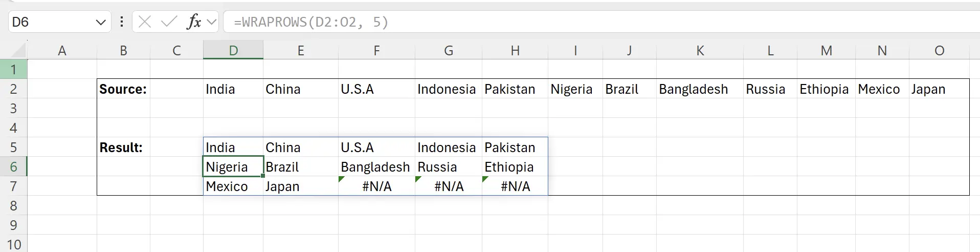980x252 pixels.
Task: Click the Result: label cell
Action: (x=123, y=148)
